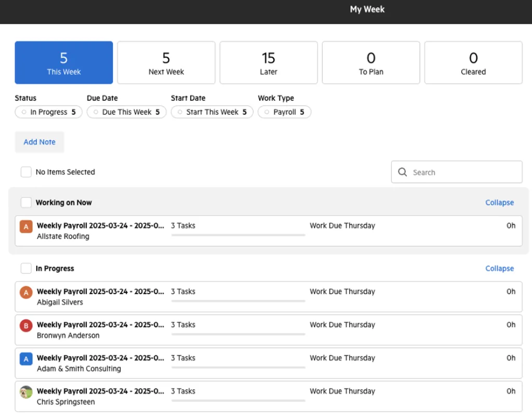Click into the Search field
532x413 pixels.
point(457,172)
